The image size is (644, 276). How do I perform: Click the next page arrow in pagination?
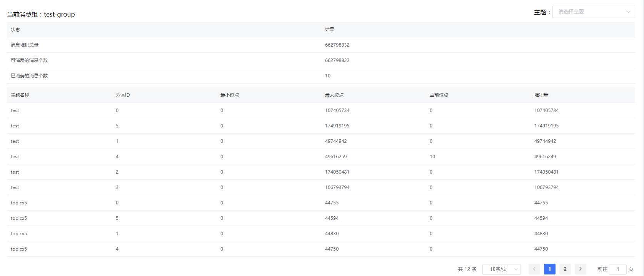click(580, 269)
